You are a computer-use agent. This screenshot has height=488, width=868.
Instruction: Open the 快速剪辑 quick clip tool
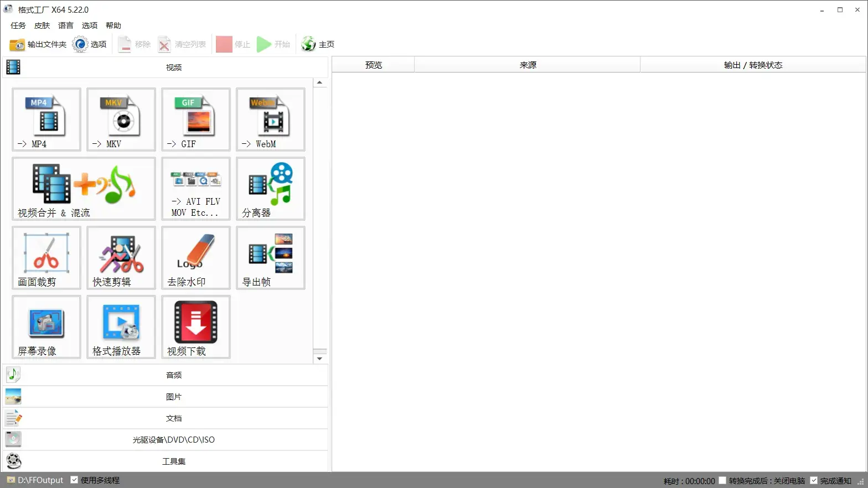pyautogui.click(x=121, y=258)
